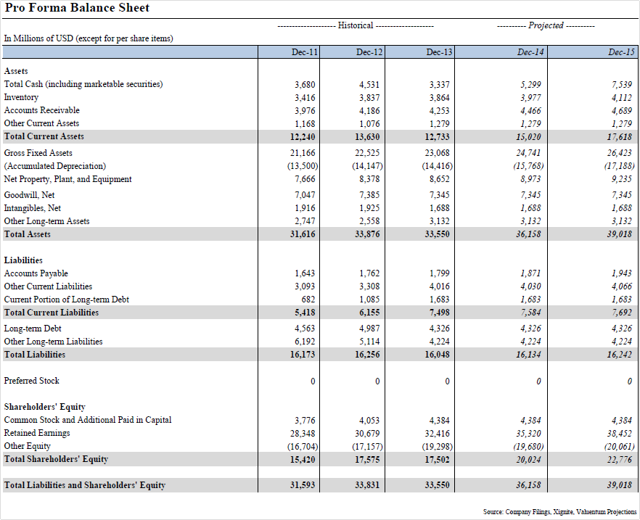Click the Shareholders' Equity heading

coord(45,407)
